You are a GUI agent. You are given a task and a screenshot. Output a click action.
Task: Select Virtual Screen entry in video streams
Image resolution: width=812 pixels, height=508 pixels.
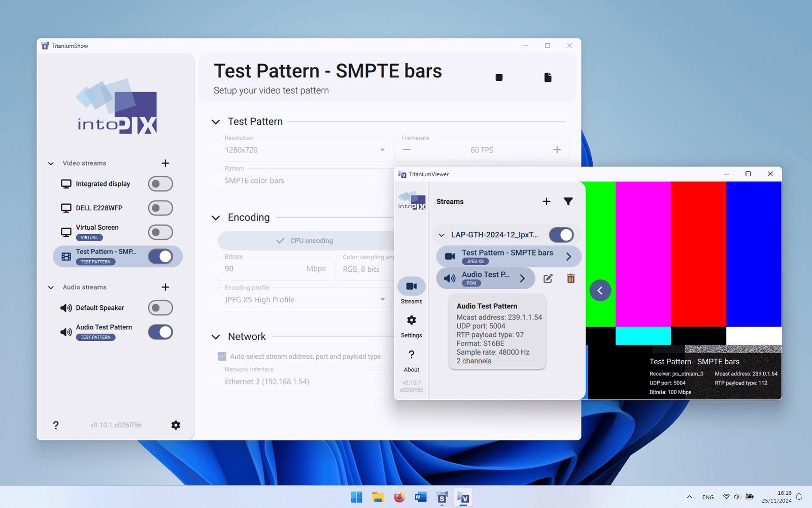click(x=117, y=232)
